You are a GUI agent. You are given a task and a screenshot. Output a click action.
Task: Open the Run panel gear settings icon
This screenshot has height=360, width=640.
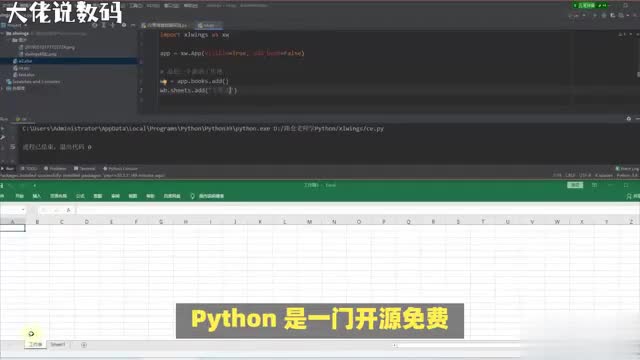tap(629, 119)
